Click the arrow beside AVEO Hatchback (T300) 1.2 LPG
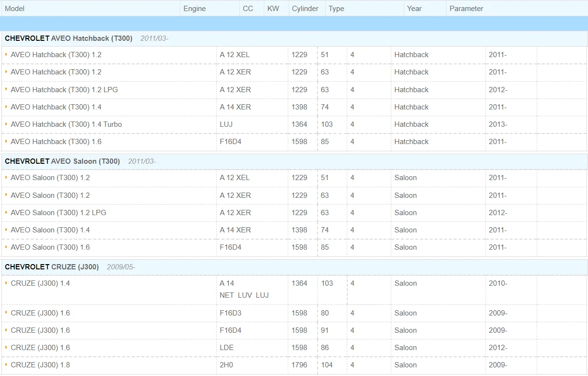 (6, 89)
